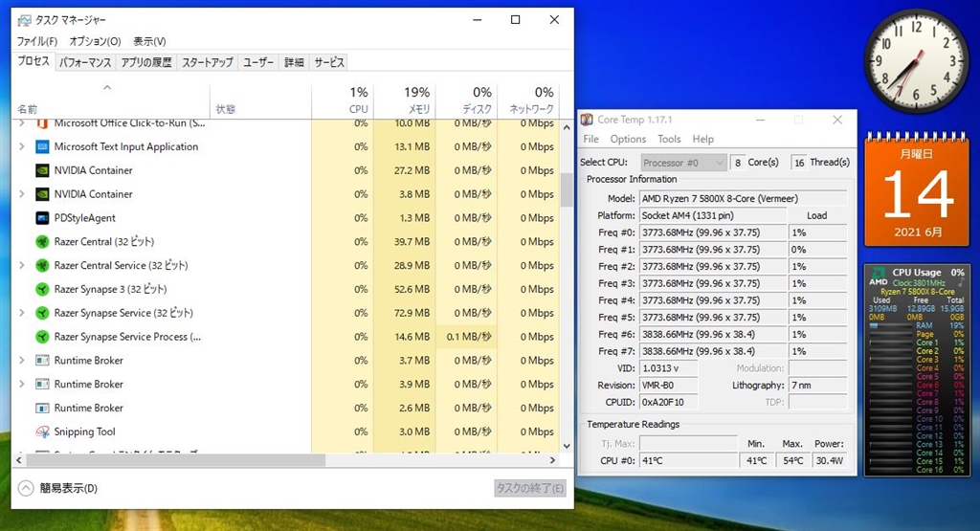Viewport: 980px width, 531px height.
Task: Click the PDStyleAgent process icon
Action: pyautogui.click(x=42, y=218)
